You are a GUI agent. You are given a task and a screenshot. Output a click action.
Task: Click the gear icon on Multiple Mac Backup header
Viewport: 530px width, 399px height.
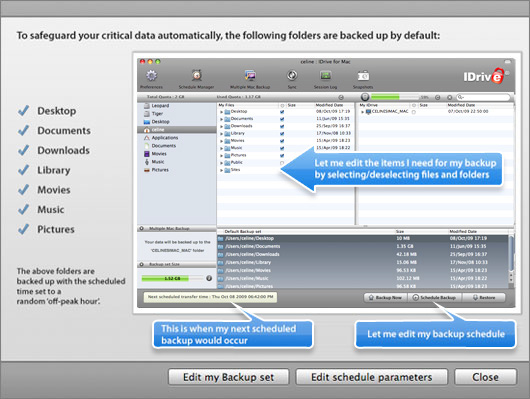pos(142,229)
